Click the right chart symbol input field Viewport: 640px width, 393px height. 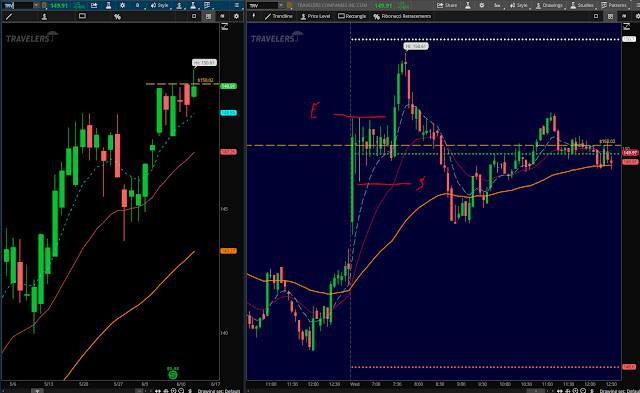263,5
